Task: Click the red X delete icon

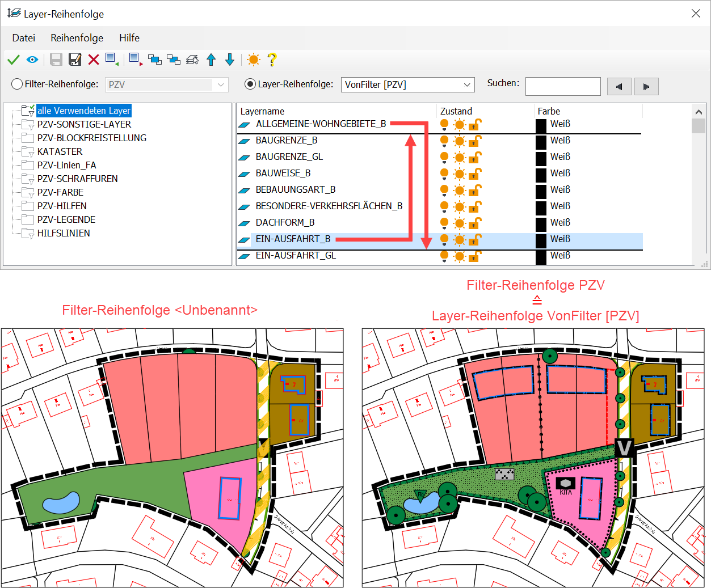Action: (x=94, y=60)
